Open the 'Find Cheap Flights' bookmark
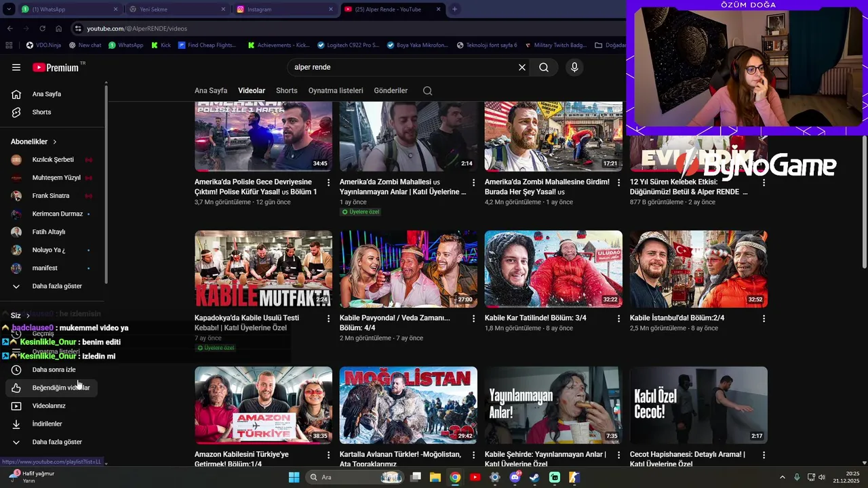 [x=207, y=45]
